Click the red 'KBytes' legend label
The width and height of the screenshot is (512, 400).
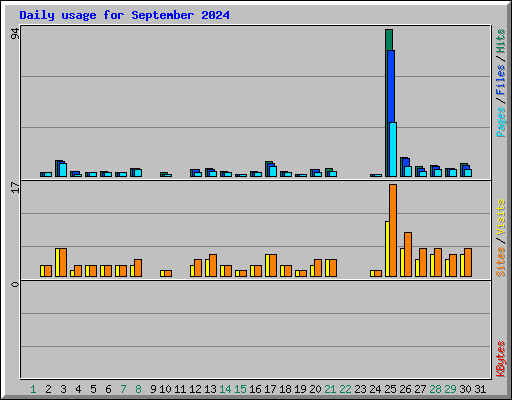pyautogui.click(x=500, y=359)
